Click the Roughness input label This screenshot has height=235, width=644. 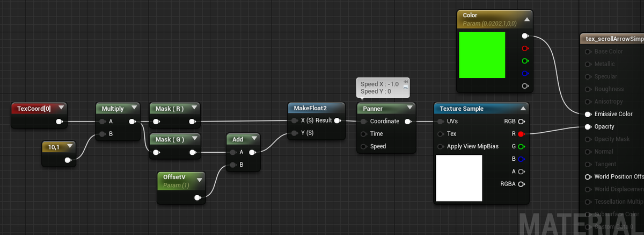(609, 89)
